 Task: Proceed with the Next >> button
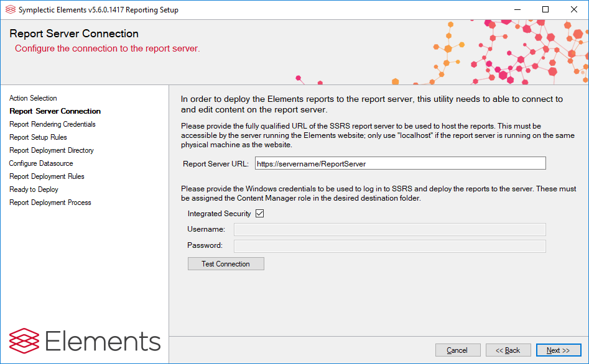[x=559, y=350]
